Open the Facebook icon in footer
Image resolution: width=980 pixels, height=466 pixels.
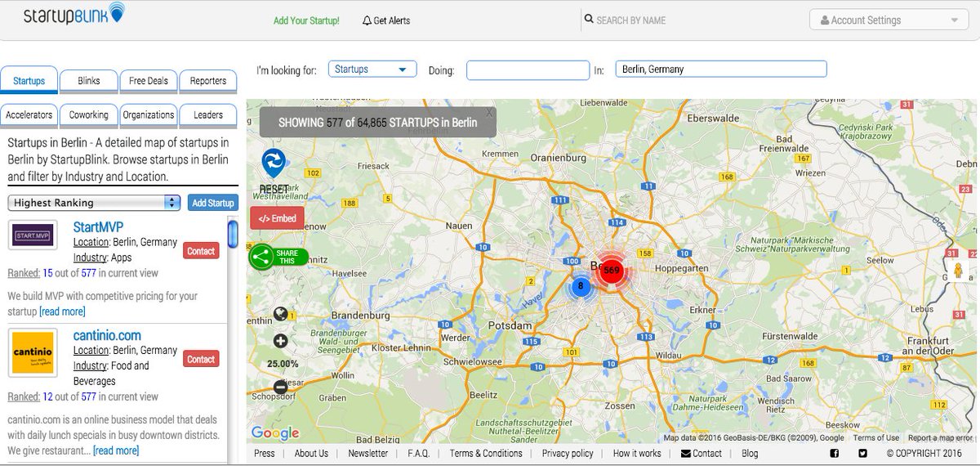coord(835,454)
